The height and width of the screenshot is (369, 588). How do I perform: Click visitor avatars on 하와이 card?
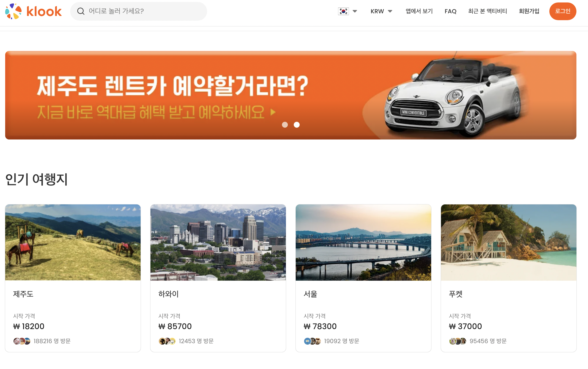(x=167, y=341)
